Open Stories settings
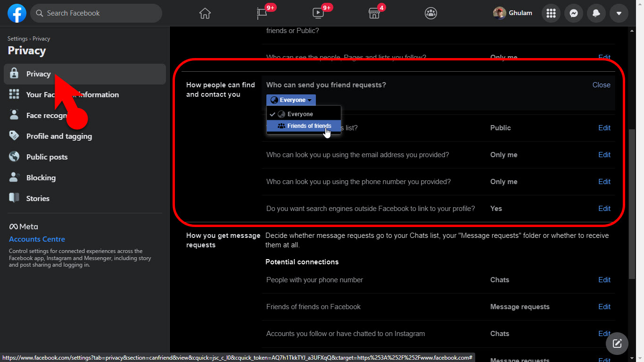644x362 pixels. pos(85,199)
